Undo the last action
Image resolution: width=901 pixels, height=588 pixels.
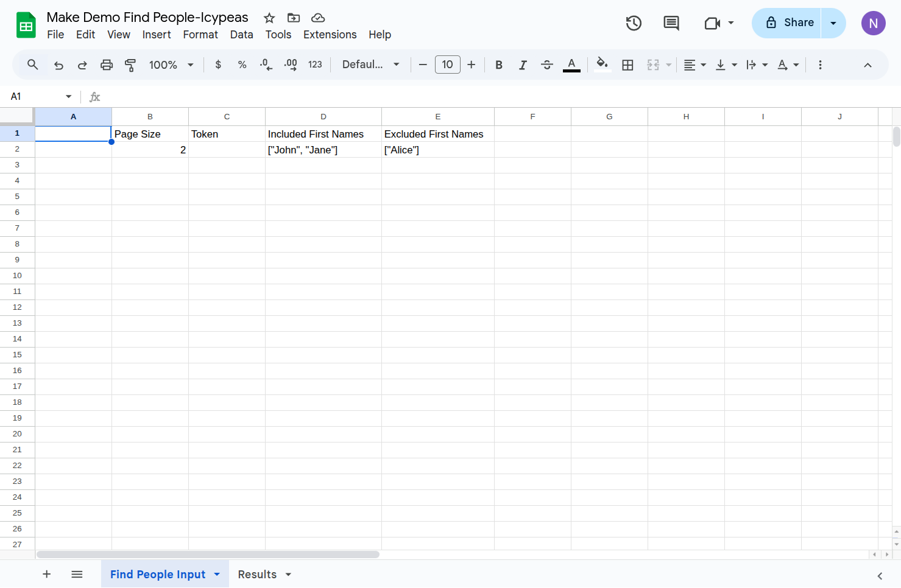(58, 65)
